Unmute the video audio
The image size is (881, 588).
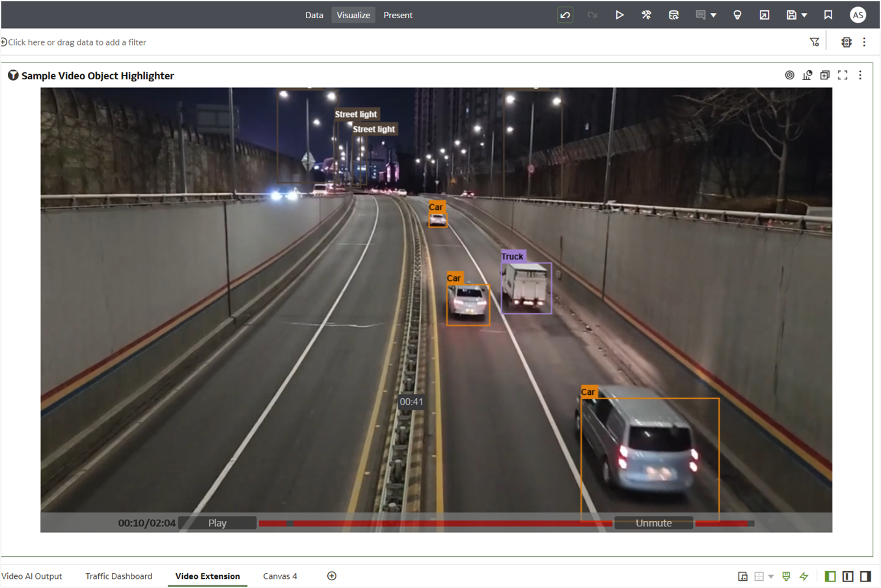[653, 522]
